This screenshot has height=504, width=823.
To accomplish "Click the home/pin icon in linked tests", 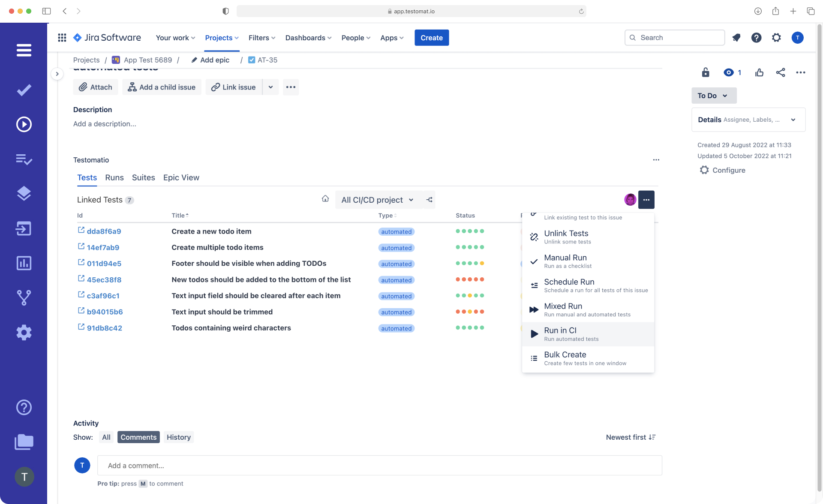I will [x=325, y=199].
